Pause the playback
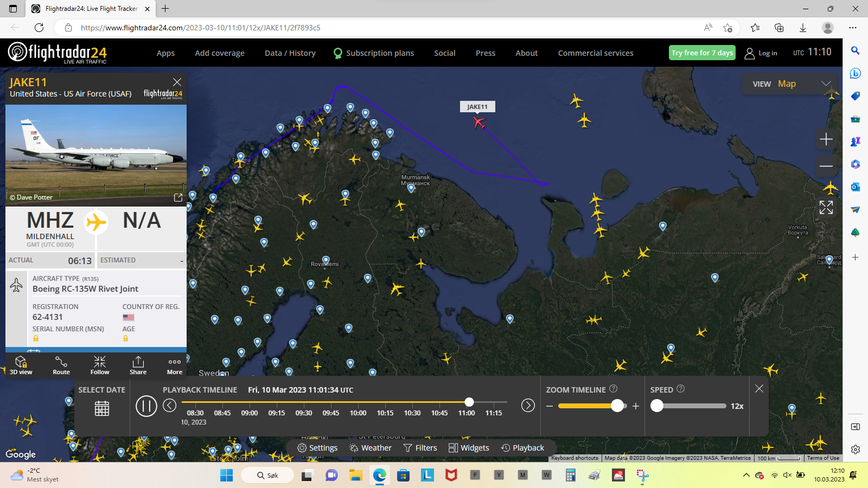868x488 pixels. pyautogui.click(x=146, y=406)
